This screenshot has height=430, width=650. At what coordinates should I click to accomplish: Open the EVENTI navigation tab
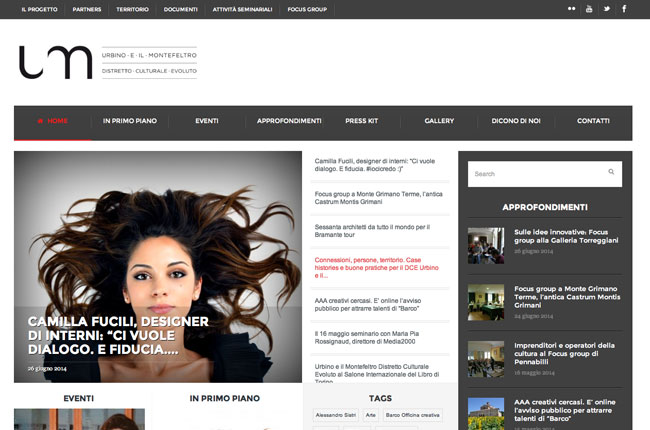coord(207,121)
